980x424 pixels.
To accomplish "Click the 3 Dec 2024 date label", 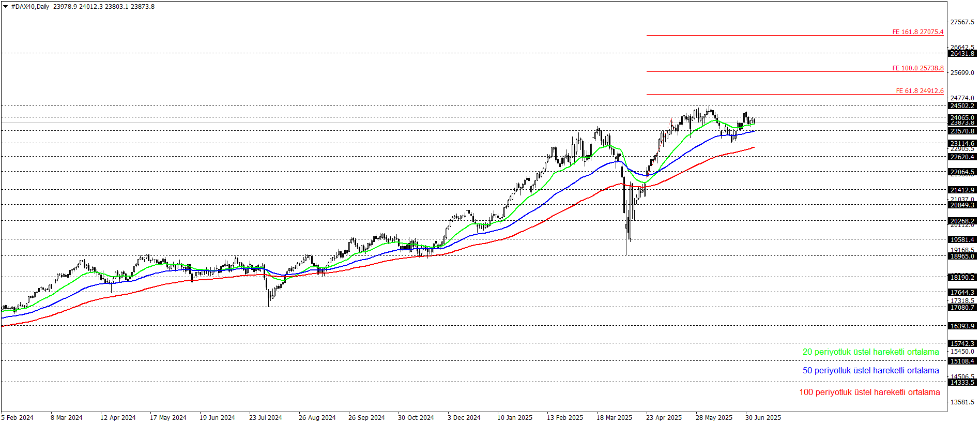I will point(464,418).
